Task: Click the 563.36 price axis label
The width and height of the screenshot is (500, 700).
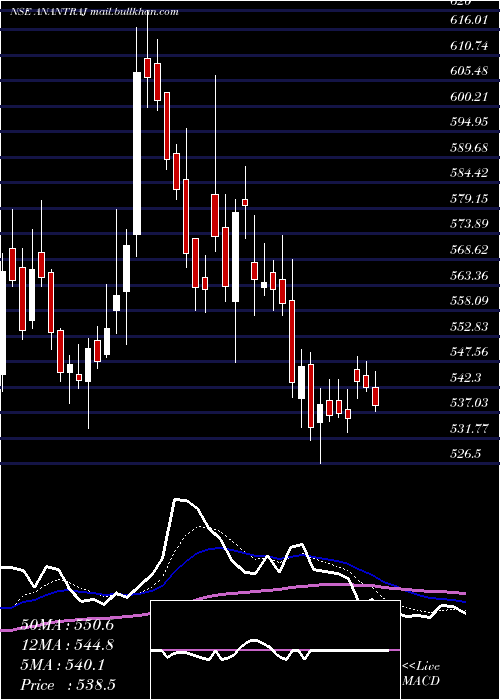Action: tap(470, 275)
